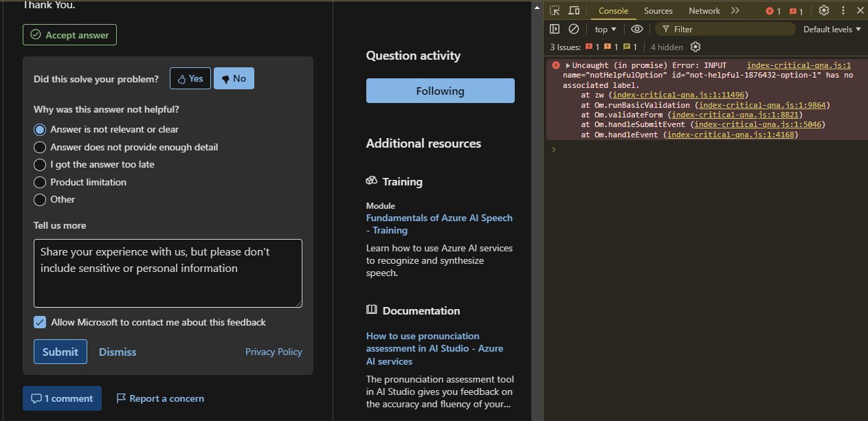The width and height of the screenshot is (868, 421).
Task: Open stack link index-critical-qna.js:1:5046
Action: [x=759, y=124]
